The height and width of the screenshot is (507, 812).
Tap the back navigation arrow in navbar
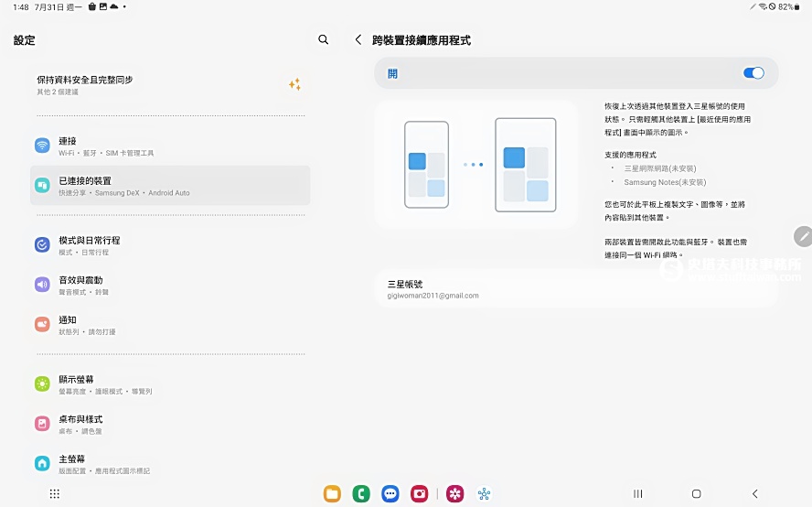755,493
